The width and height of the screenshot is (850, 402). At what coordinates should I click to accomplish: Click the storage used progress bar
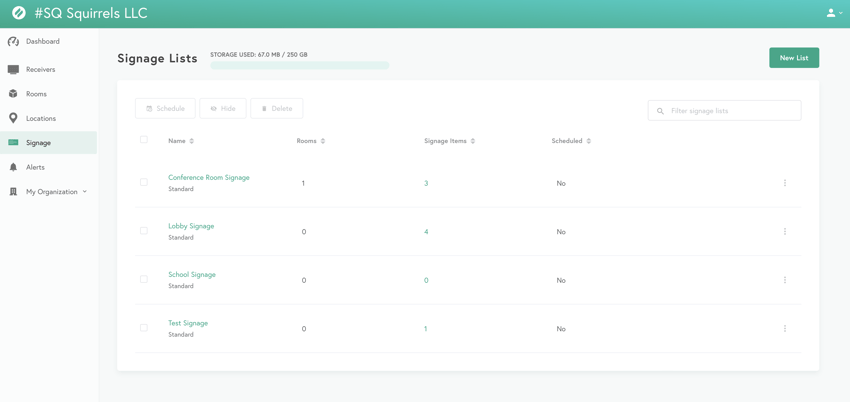299,66
